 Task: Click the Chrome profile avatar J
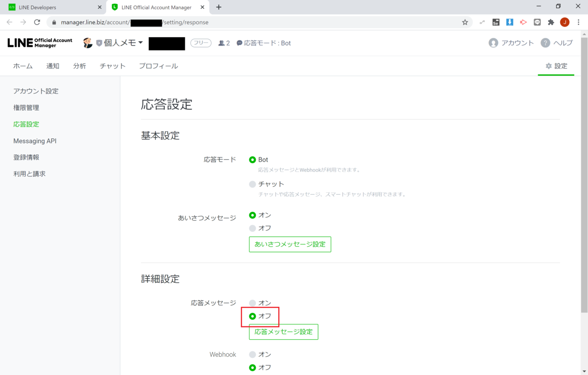(x=564, y=22)
